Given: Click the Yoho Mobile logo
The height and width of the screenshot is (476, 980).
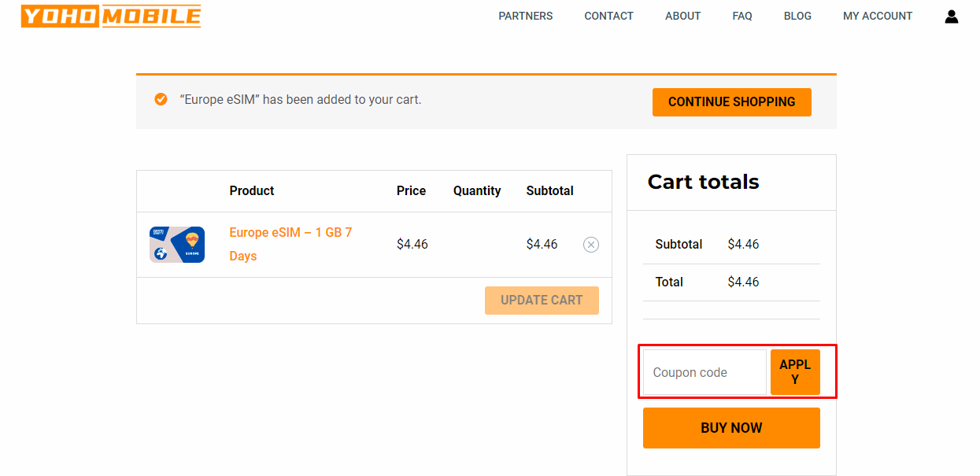Looking at the screenshot, I should (x=111, y=16).
